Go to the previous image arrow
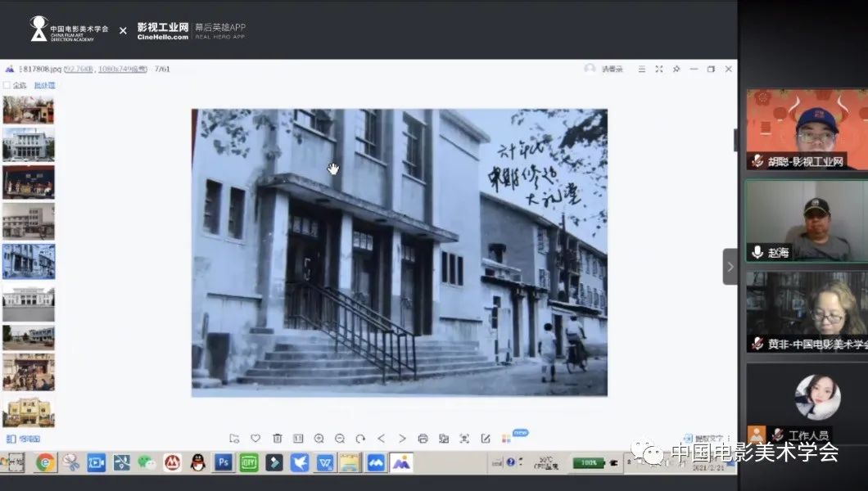 tap(382, 439)
